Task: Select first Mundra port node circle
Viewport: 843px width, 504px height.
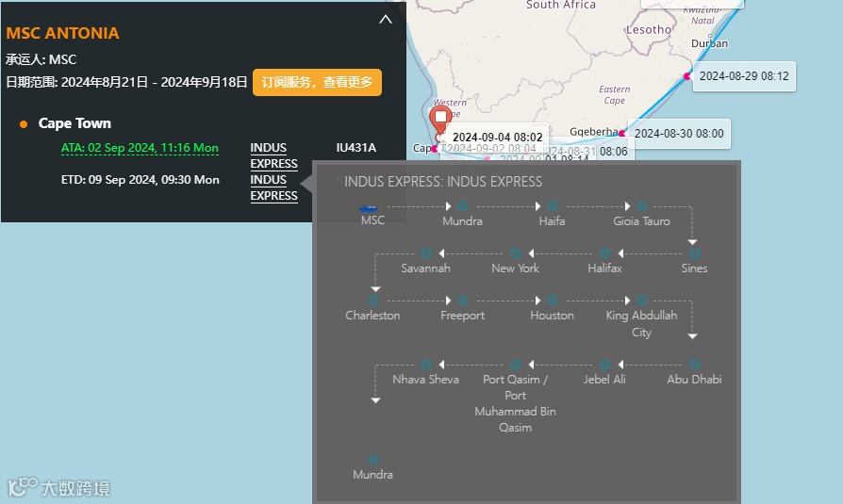Action: tap(463, 206)
